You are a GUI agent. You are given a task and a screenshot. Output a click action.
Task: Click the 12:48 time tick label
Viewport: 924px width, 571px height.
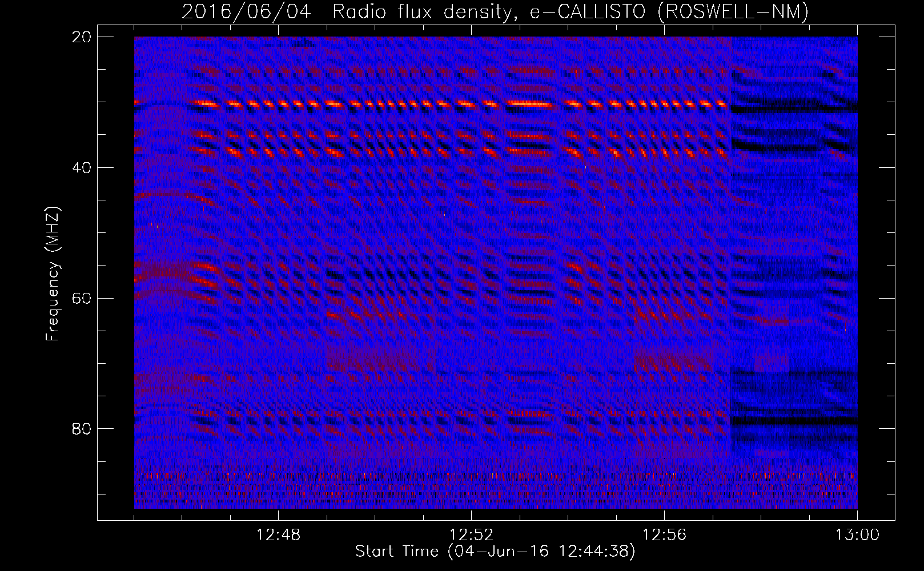278,535
